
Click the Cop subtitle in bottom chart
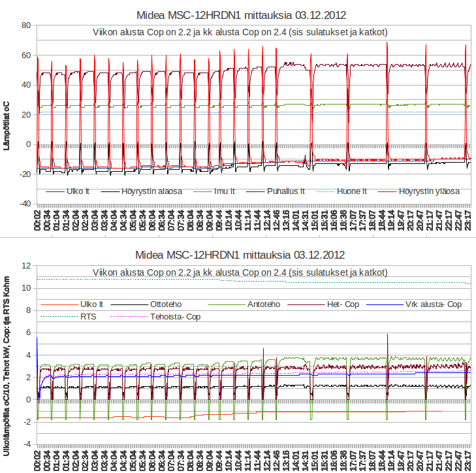pyautogui.click(x=241, y=272)
